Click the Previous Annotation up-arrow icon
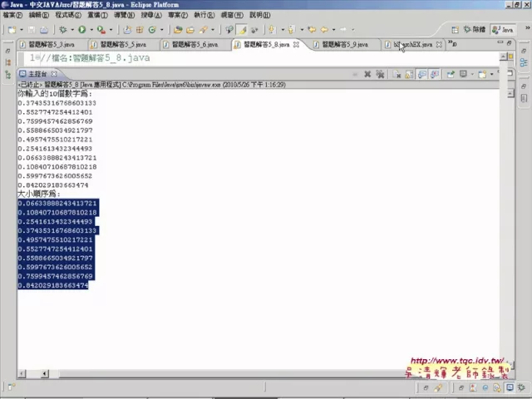The height and width of the screenshot is (399, 532). point(291,30)
